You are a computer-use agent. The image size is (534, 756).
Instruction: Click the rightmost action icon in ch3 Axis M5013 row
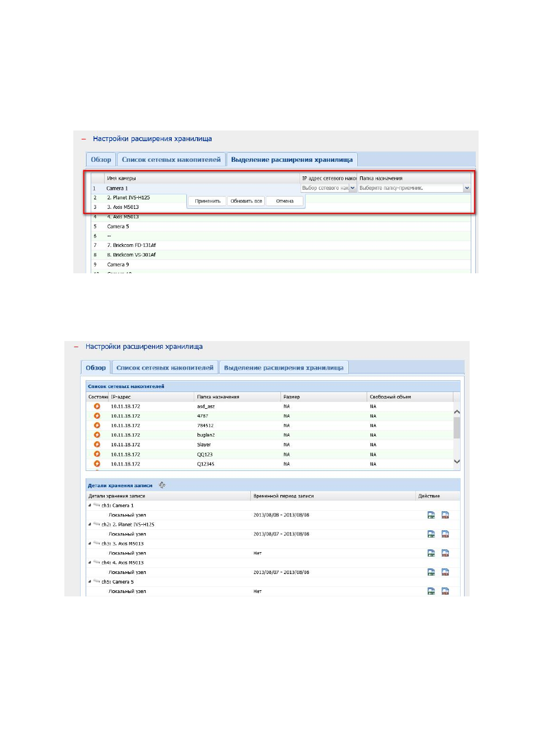pyautogui.click(x=445, y=553)
